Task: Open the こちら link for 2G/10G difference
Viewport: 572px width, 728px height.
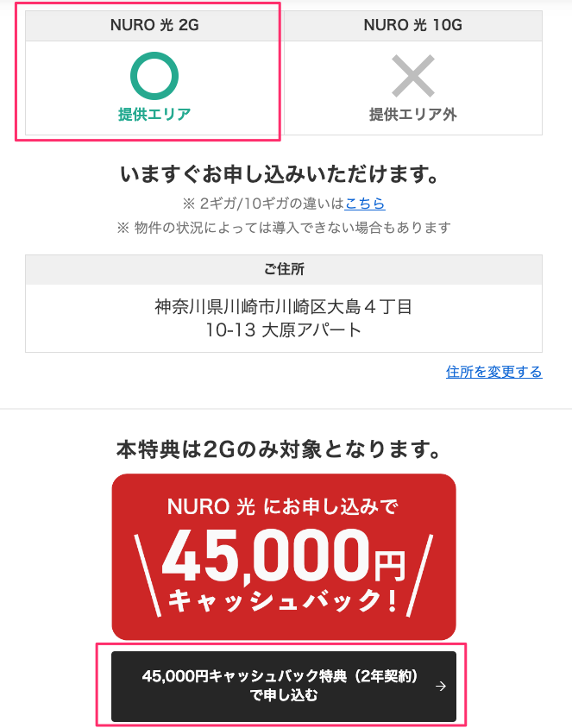Action: [x=365, y=203]
